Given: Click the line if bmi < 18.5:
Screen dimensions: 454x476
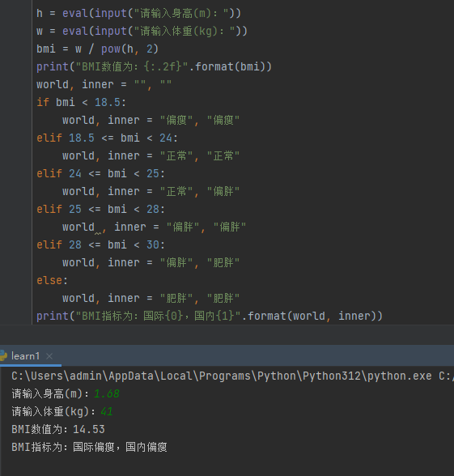Looking at the screenshot, I should 81,102.
